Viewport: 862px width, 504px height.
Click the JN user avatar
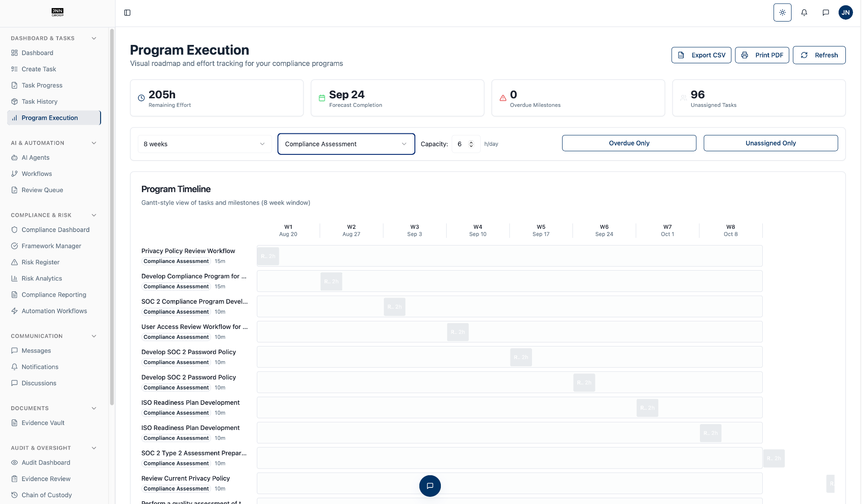(845, 13)
